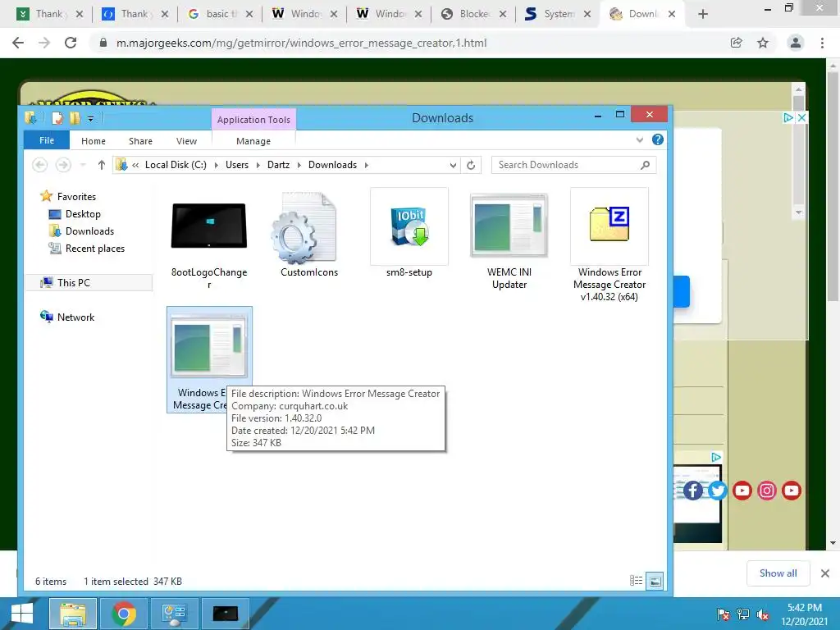The height and width of the screenshot is (630, 840).
Task: Click the Chrome address bar URL
Action: 302,43
